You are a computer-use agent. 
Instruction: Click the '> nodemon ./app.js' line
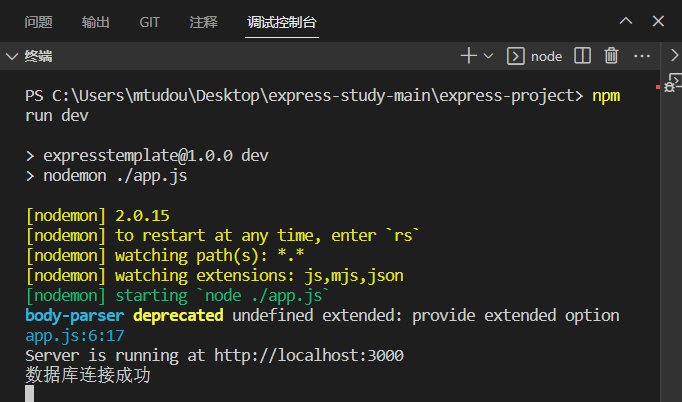point(106,176)
